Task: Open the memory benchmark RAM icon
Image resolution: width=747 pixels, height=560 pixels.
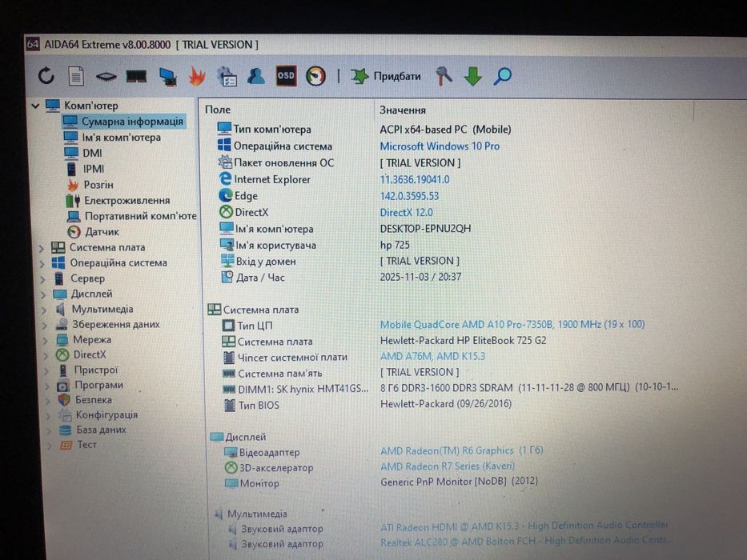Action: pos(136,76)
